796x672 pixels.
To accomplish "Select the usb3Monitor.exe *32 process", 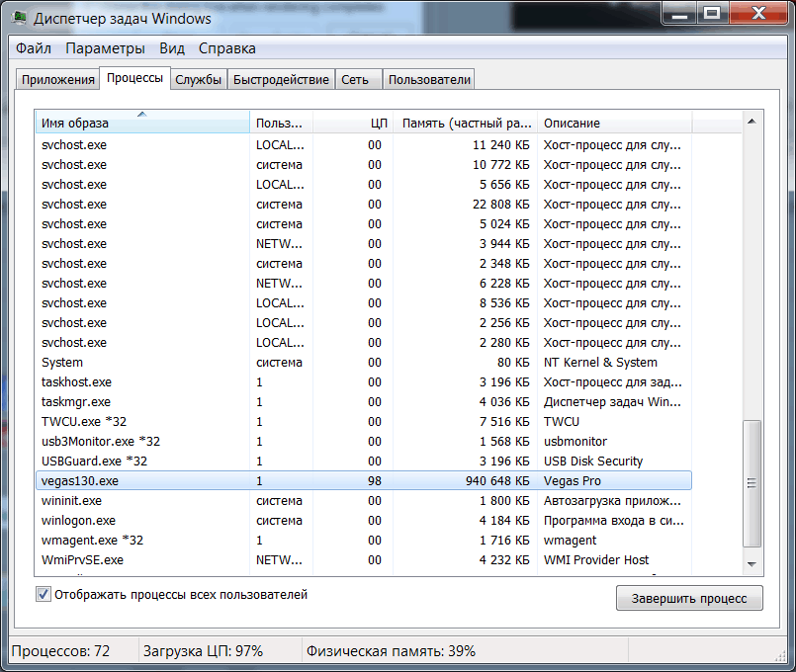I will pyautogui.click(x=364, y=441).
